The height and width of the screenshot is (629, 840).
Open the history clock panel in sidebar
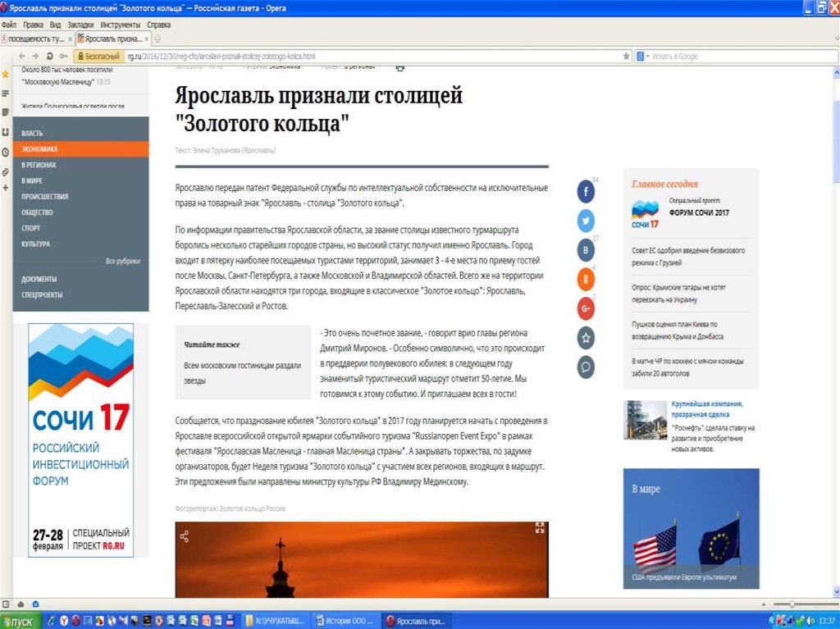tap(6, 153)
